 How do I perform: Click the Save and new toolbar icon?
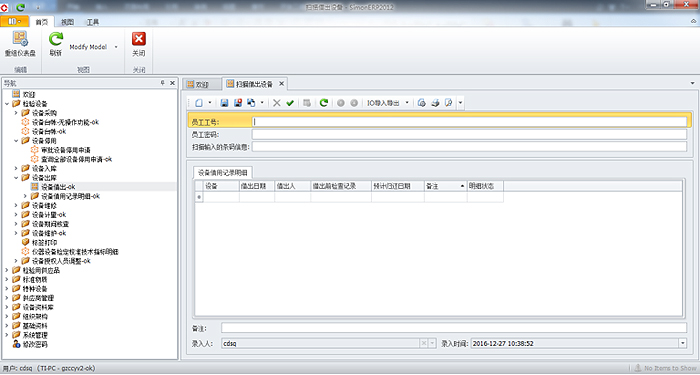coord(251,103)
